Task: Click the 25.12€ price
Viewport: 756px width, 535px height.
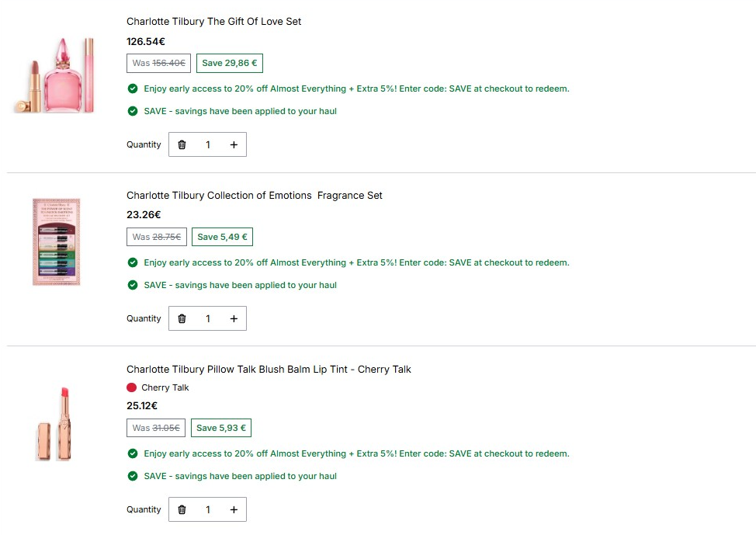Action: click(142, 405)
